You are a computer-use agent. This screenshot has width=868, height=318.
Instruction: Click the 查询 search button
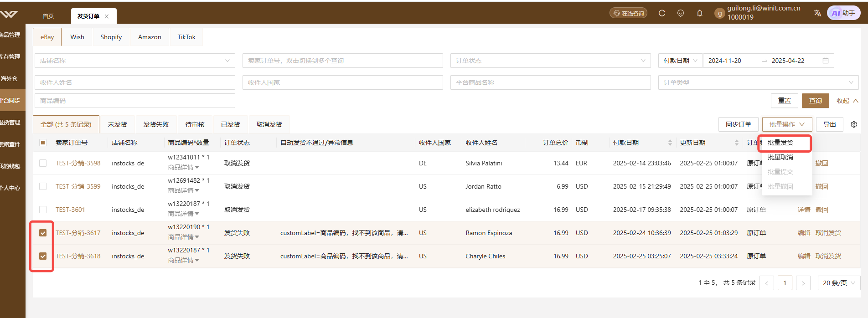pyautogui.click(x=816, y=101)
